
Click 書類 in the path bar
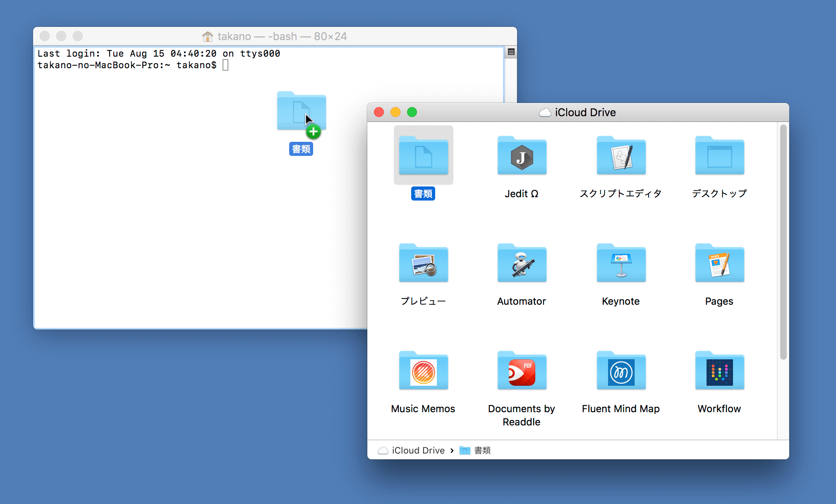[475, 450]
